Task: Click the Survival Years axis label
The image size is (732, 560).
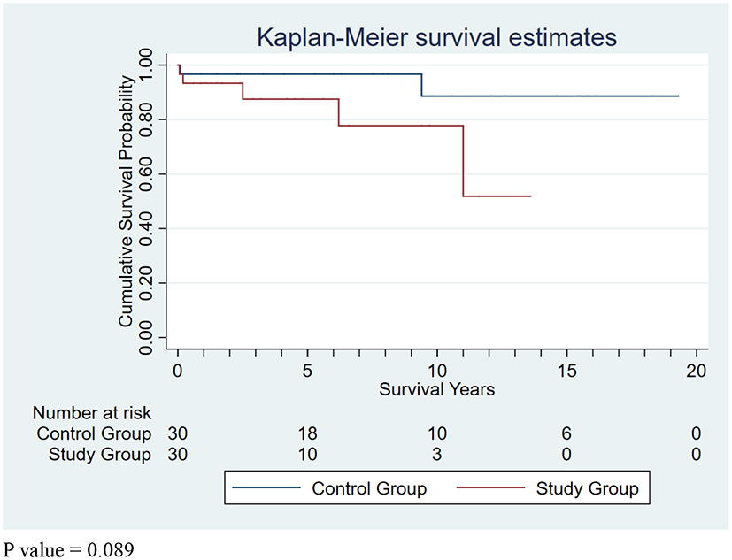Action: pos(436,389)
